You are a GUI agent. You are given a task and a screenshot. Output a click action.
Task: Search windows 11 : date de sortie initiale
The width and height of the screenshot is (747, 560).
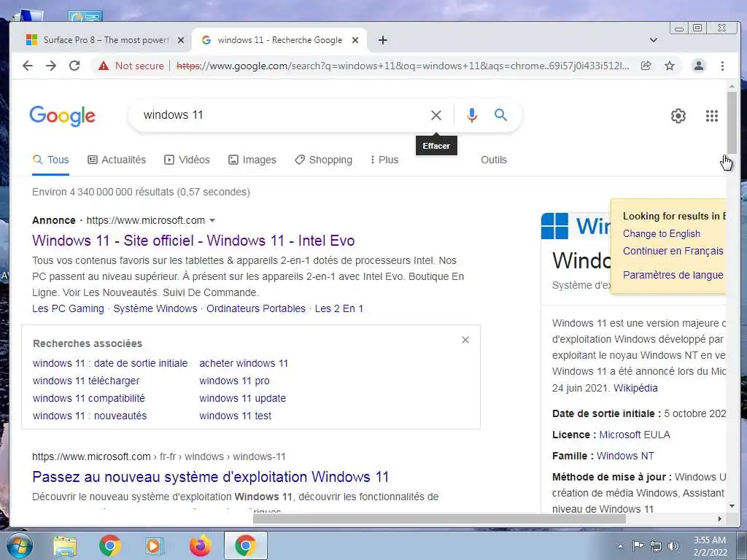click(x=110, y=363)
